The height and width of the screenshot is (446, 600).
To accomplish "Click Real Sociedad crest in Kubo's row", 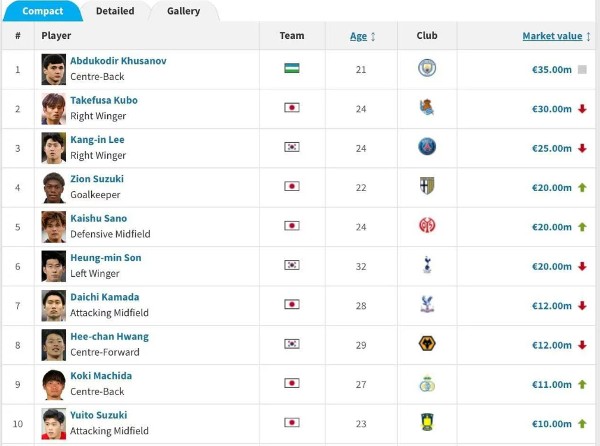I will click(x=427, y=108).
